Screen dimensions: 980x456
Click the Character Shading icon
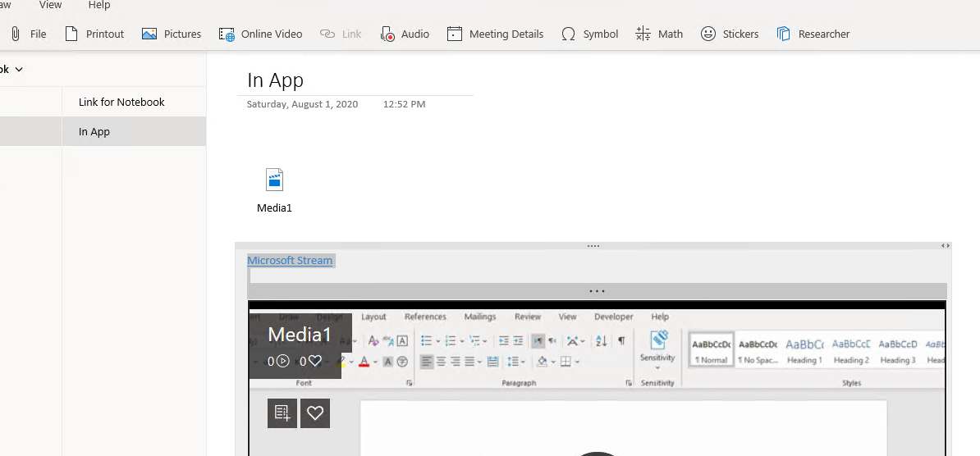click(x=387, y=361)
